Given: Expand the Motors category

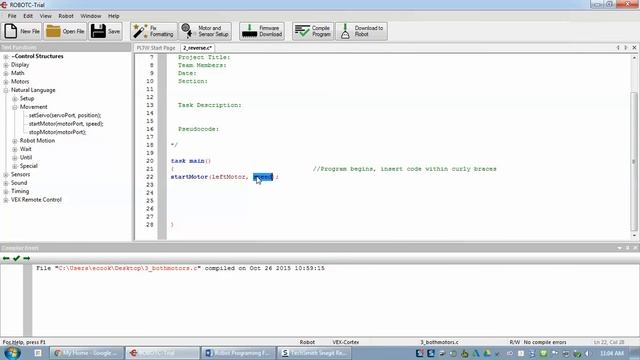Looking at the screenshot, I should [x=6, y=82].
